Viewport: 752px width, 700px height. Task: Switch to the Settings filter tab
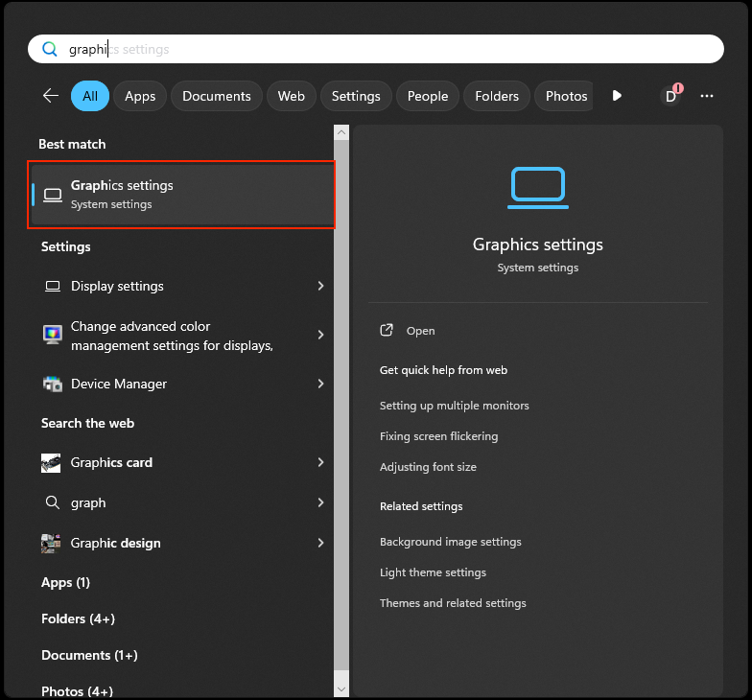click(x=356, y=96)
